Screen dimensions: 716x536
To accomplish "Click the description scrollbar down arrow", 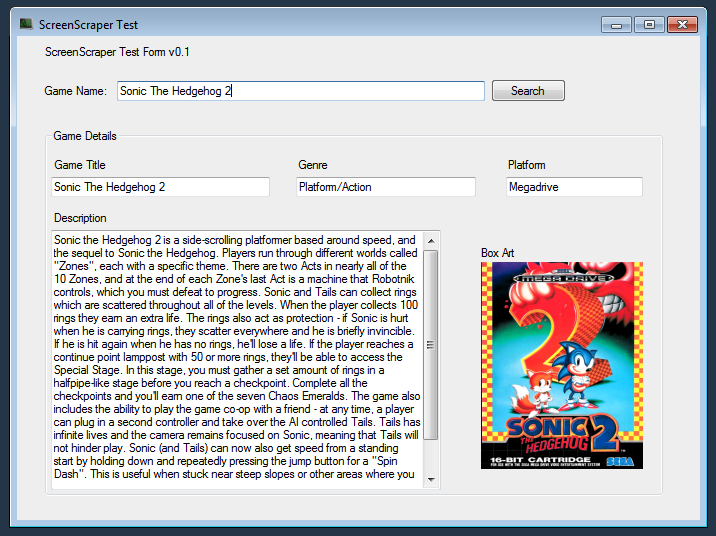I will tap(431, 480).
